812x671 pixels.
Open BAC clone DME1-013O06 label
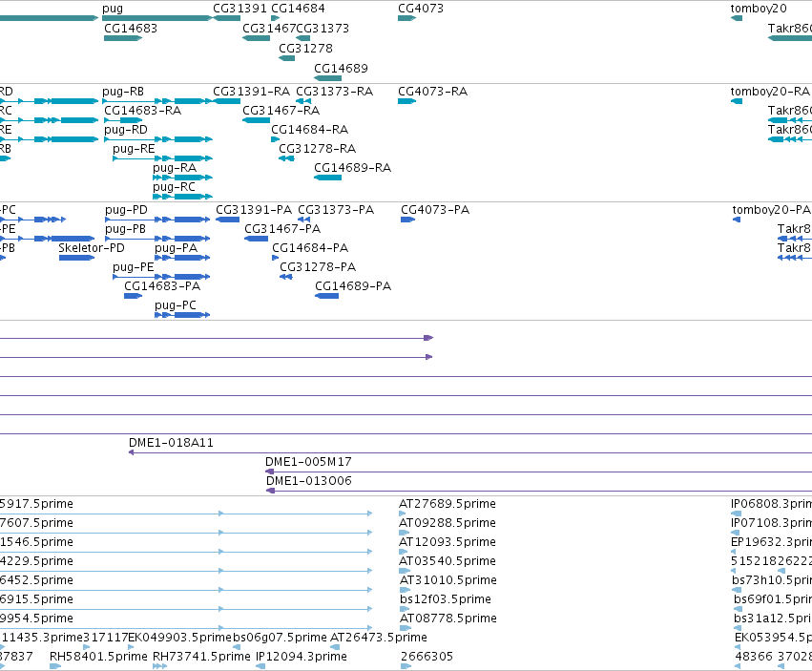308,481
